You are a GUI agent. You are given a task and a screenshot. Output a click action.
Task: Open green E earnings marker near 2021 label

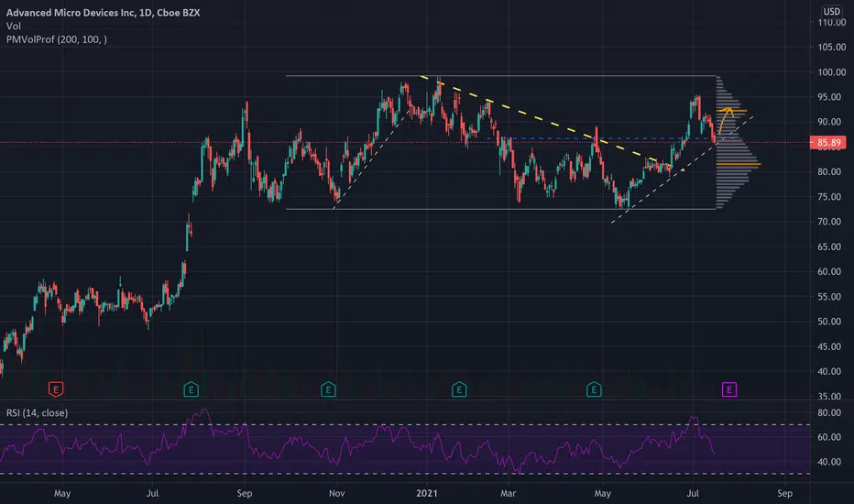(459, 389)
